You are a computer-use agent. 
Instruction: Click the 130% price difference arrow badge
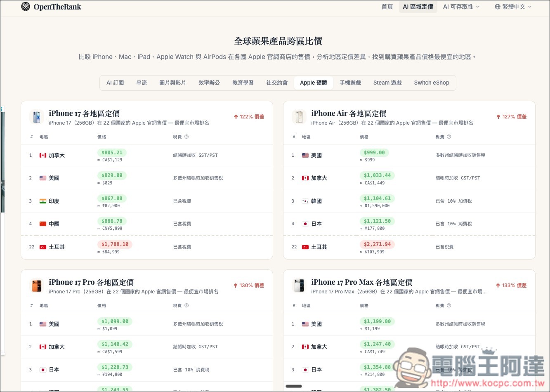pos(249,286)
